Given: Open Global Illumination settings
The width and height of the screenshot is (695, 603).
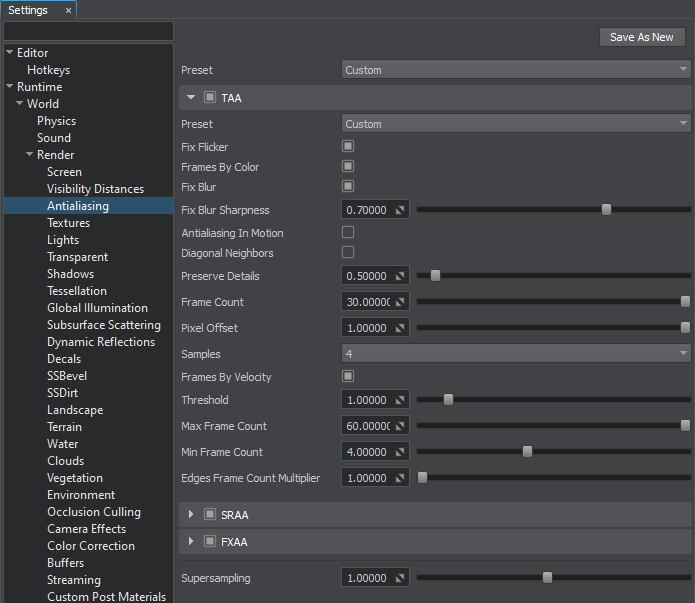Looking at the screenshot, I should tap(97, 308).
